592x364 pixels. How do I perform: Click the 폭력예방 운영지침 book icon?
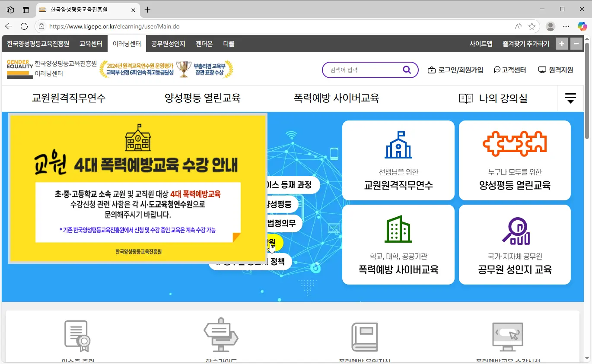coord(364,336)
